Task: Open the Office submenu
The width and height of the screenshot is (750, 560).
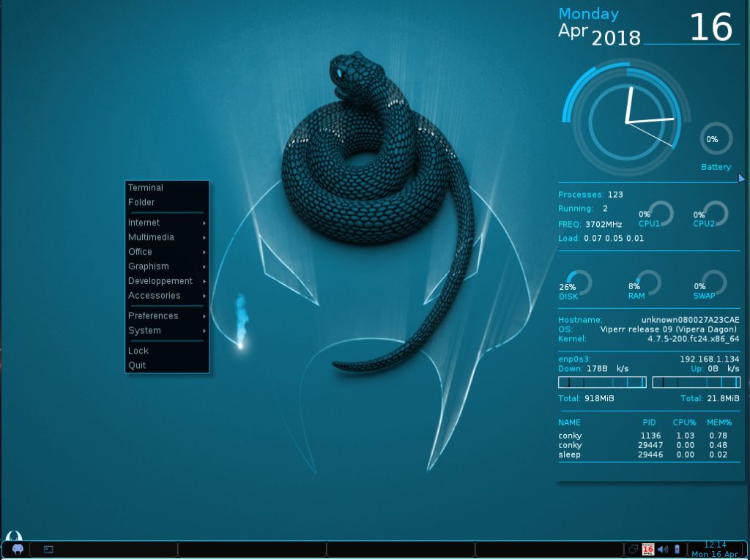Action: (x=167, y=252)
